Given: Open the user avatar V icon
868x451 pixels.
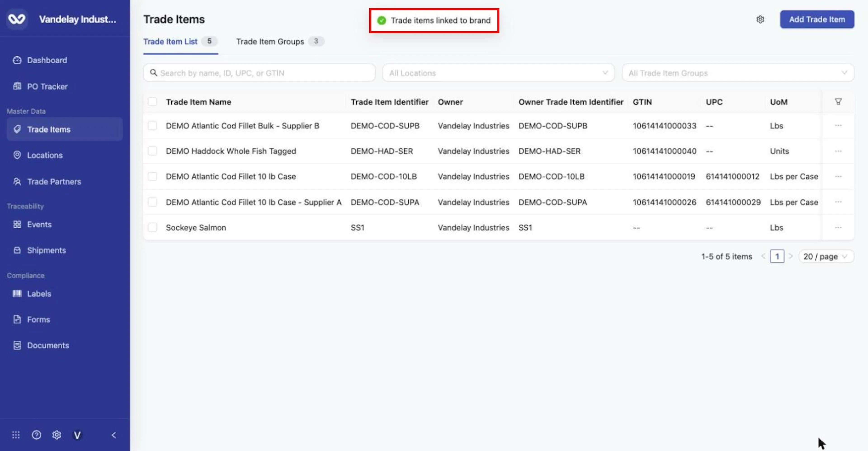Looking at the screenshot, I should [x=77, y=435].
